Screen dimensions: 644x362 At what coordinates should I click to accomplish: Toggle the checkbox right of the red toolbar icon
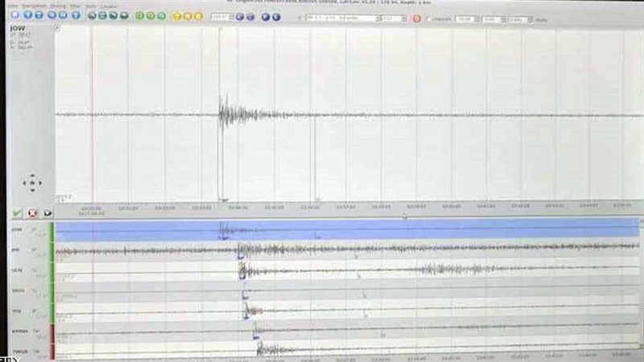(x=427, y=17)
